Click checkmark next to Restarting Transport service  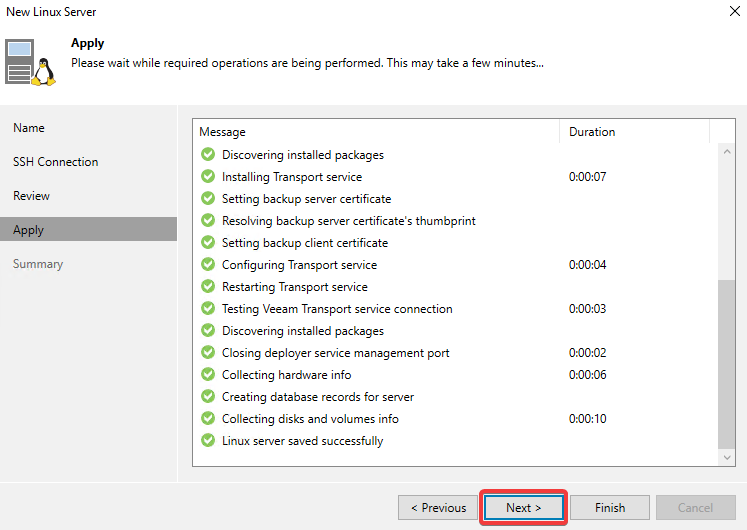pyautogui.click(x=208, y=286)
